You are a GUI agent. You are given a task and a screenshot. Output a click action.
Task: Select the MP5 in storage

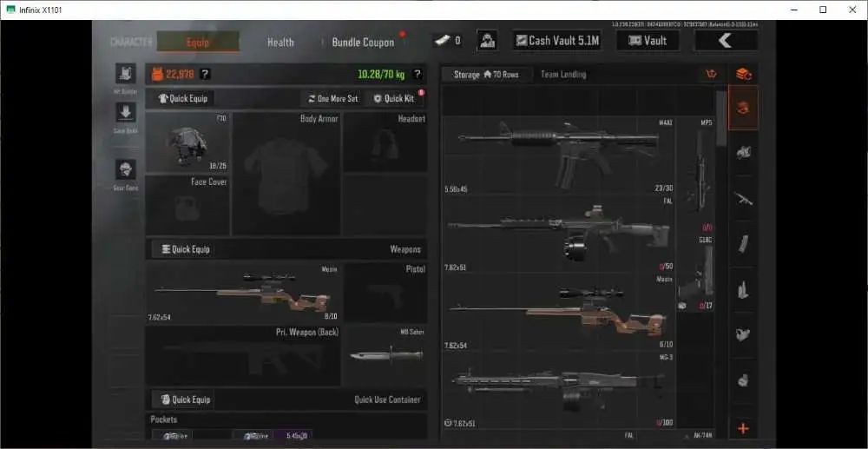[695, 175]
